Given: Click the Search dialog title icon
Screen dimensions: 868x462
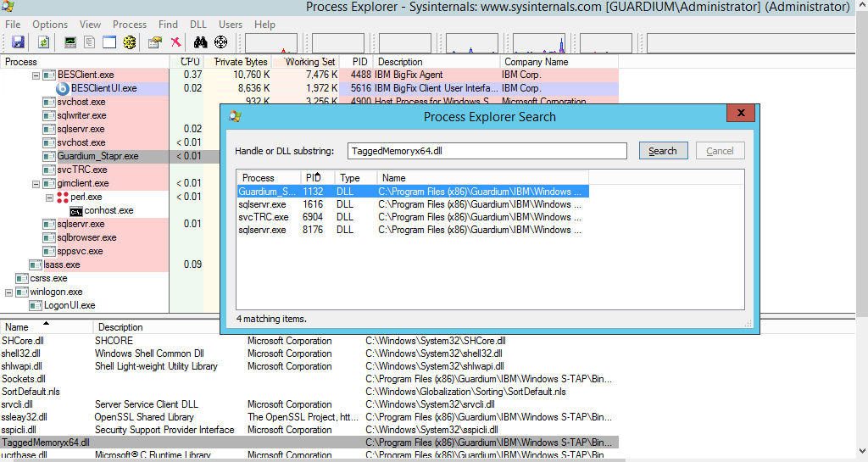Looking at the screenshot, I should tap(236, 117).
